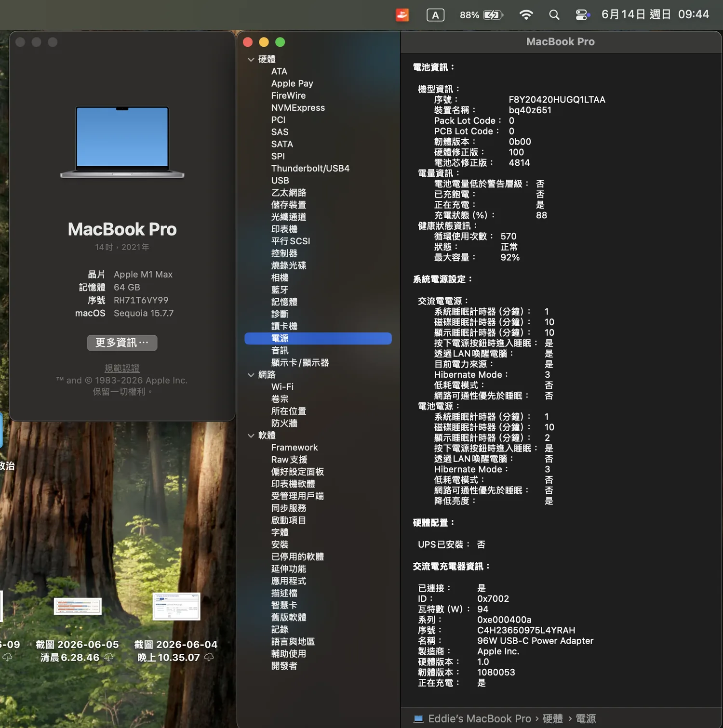
Task: Click the battery serial F8Y20420HUGQ1LTAA
Action: pos(557,100)
